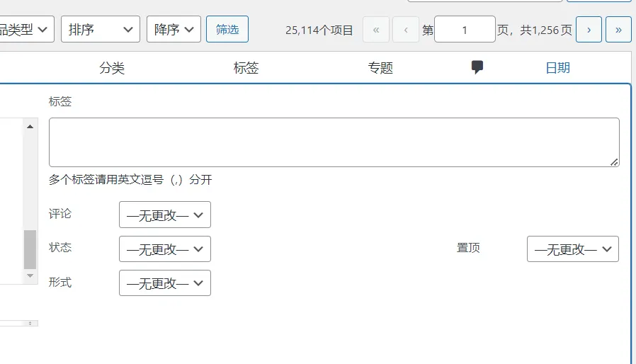Click the category list scroll-up arrow

pos(30,127)
